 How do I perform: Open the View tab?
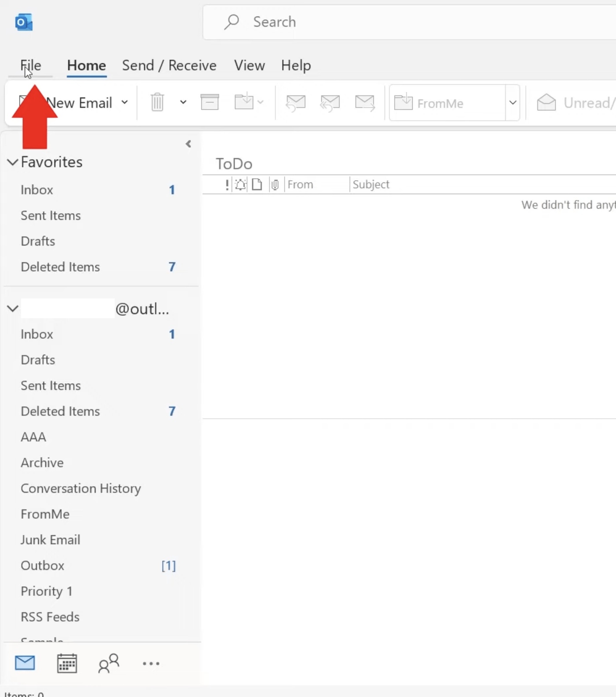pyautogui.click(x=250, y=65)
